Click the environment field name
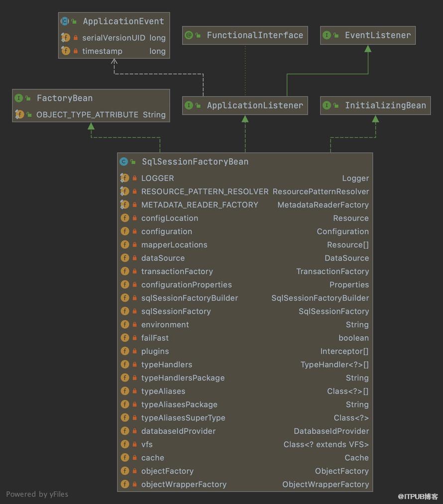This screenshot has height=504, width=443. tap(165, 325)
